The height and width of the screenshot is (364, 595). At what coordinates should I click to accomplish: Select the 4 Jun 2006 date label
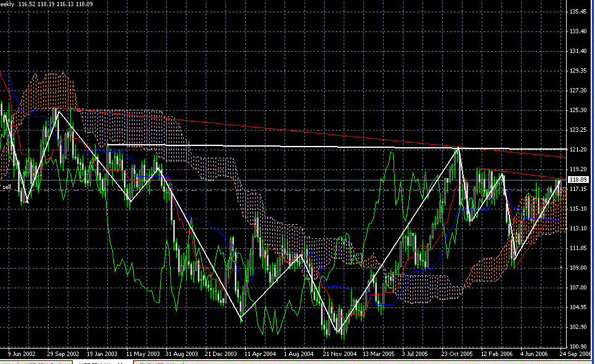[x=534, y=354]
